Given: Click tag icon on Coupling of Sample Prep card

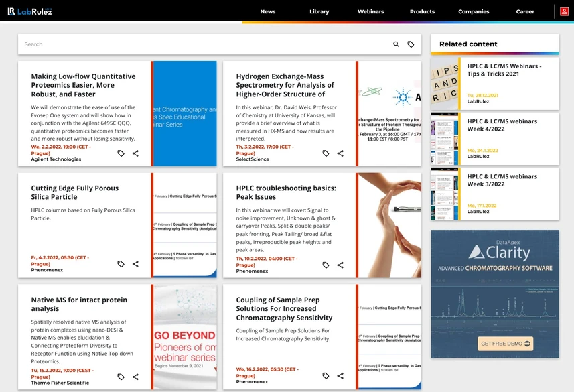Looking at the screenshot, I should pyautogui.click(x=326, y=375).
